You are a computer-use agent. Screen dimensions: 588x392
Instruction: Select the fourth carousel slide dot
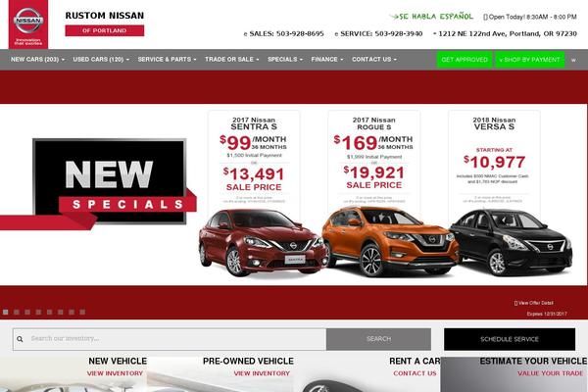38,312
